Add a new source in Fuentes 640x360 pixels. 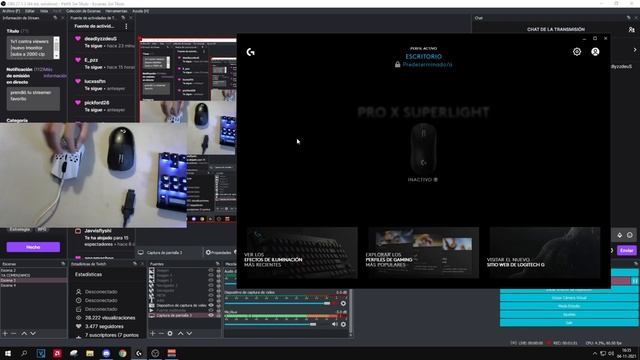click(x=153, y=333)
